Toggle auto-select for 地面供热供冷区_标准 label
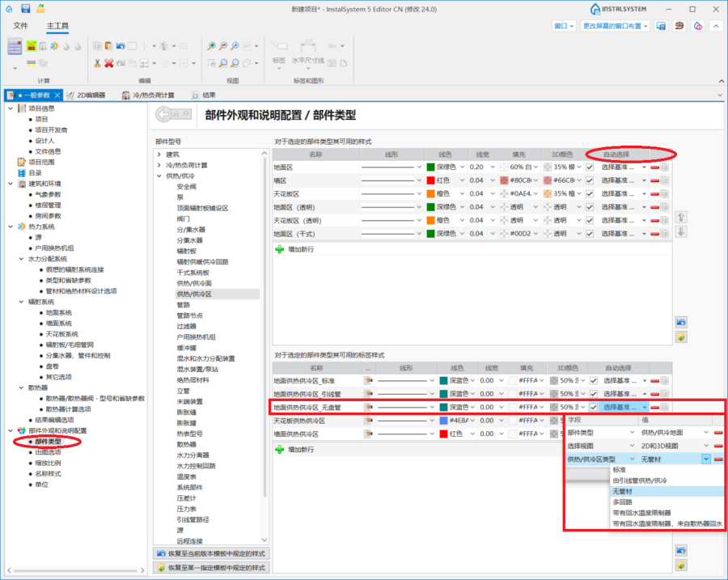This screenshot has height=580, width=728. 594,381
